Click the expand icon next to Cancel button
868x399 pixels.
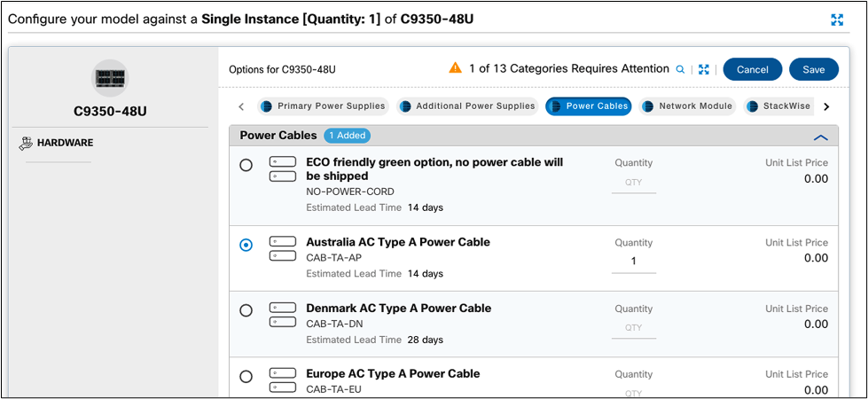coord(704,69)
